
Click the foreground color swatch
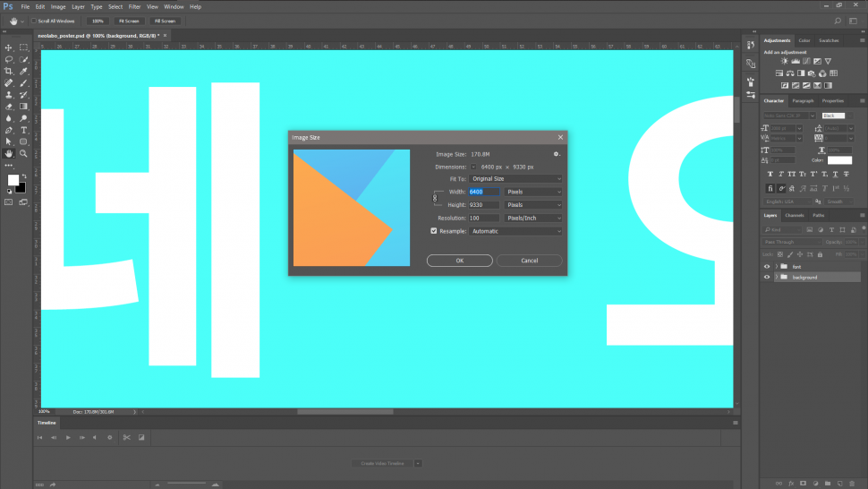point(13,180)
